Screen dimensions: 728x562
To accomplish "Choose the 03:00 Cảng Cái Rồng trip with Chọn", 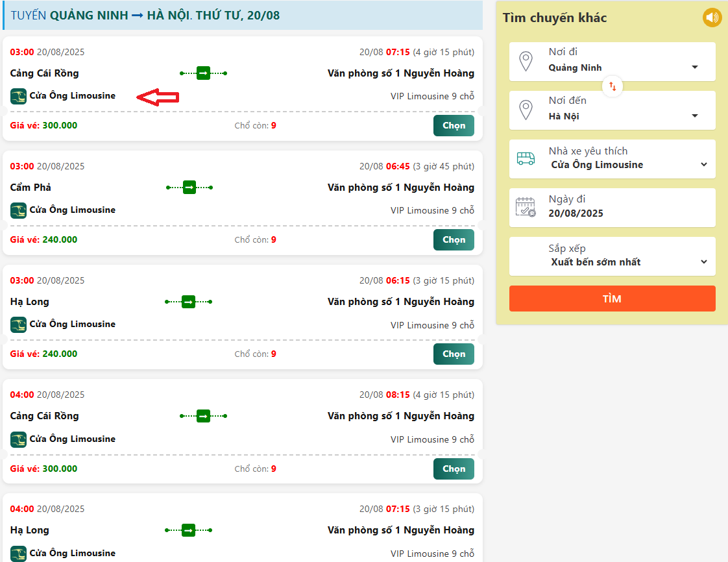I will (x=454, y=126).
